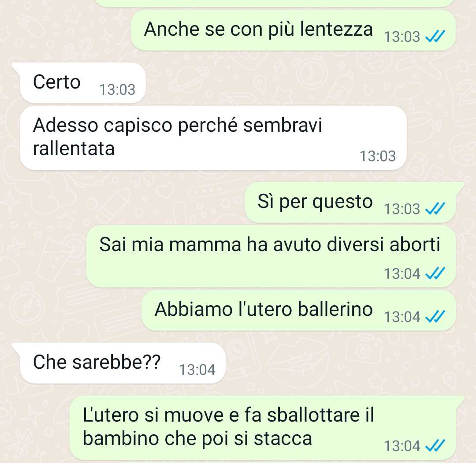Click the blue double-check on 'Sì per questo'
Image resolution: width=476 pixels, height=463 pixels.
click(x=435, y=209)
